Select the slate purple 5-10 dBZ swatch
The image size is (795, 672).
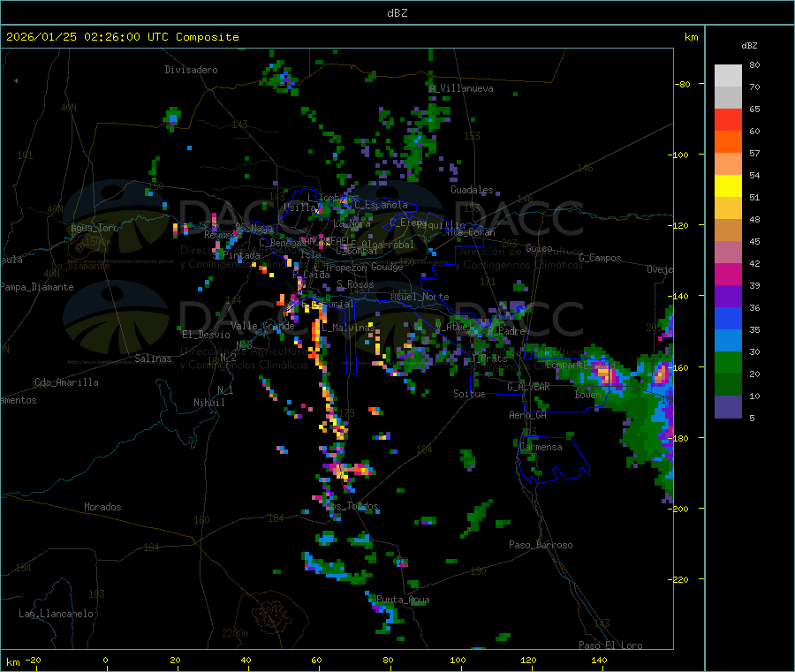[x=728, y=407]
